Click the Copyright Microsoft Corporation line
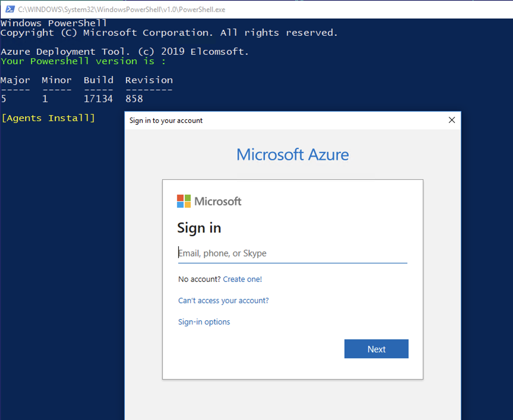Viewport: 513px width, 420px height. (x=169, y=33)
